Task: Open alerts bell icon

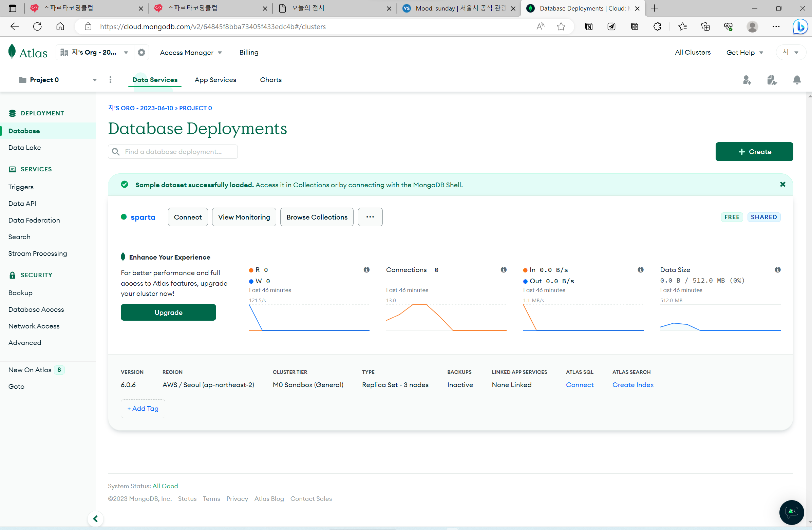Action: pyautogui.click(x=797, y=80)
